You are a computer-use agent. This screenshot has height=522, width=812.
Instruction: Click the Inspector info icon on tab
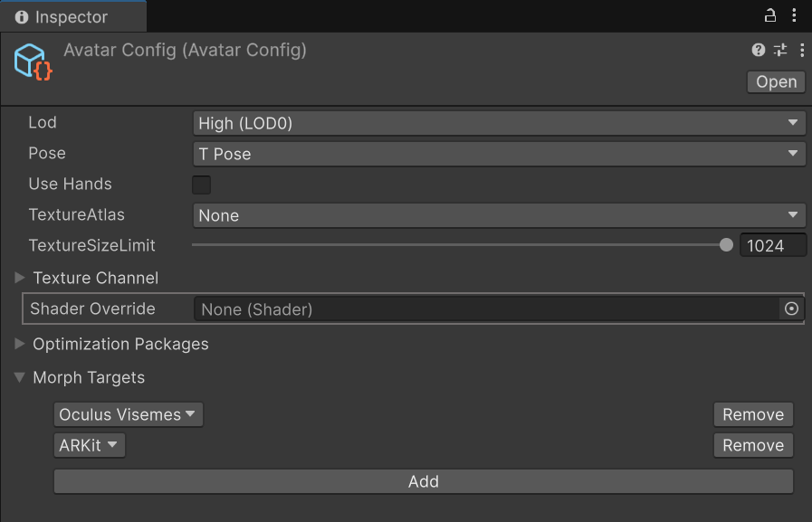(x=22, y=17)
